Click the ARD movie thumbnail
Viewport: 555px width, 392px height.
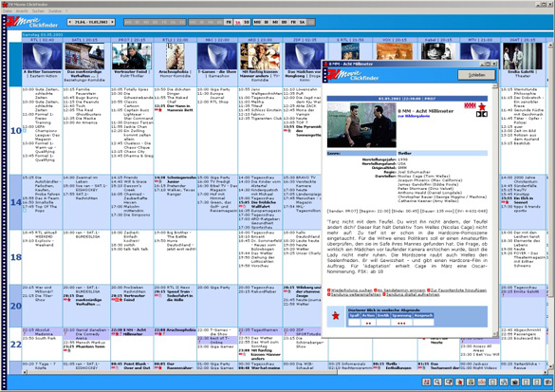tap(260, 56)
